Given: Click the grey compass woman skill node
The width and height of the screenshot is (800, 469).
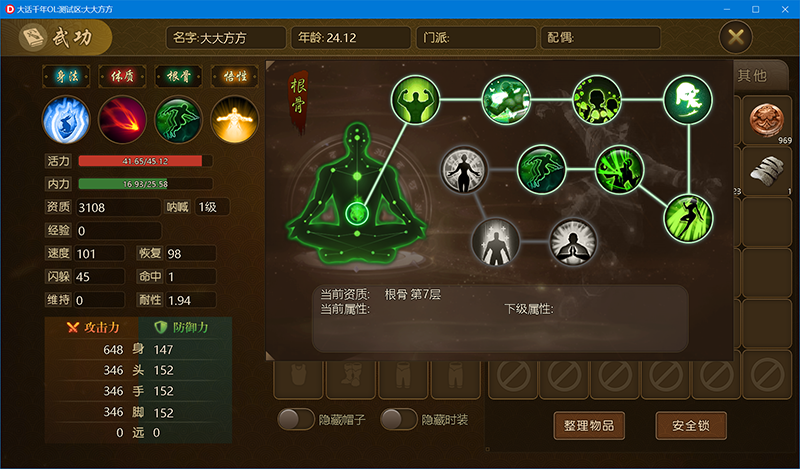Looking at the screenshot, I should coord(464,170).
